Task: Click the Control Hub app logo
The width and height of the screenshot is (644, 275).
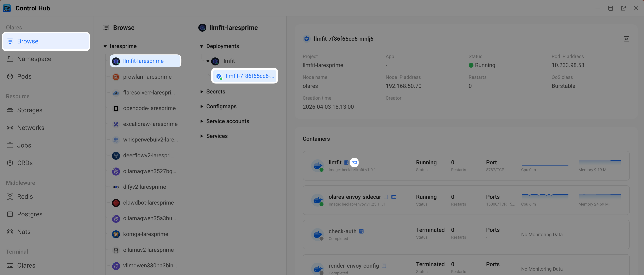Action: (x=7, y=8)
